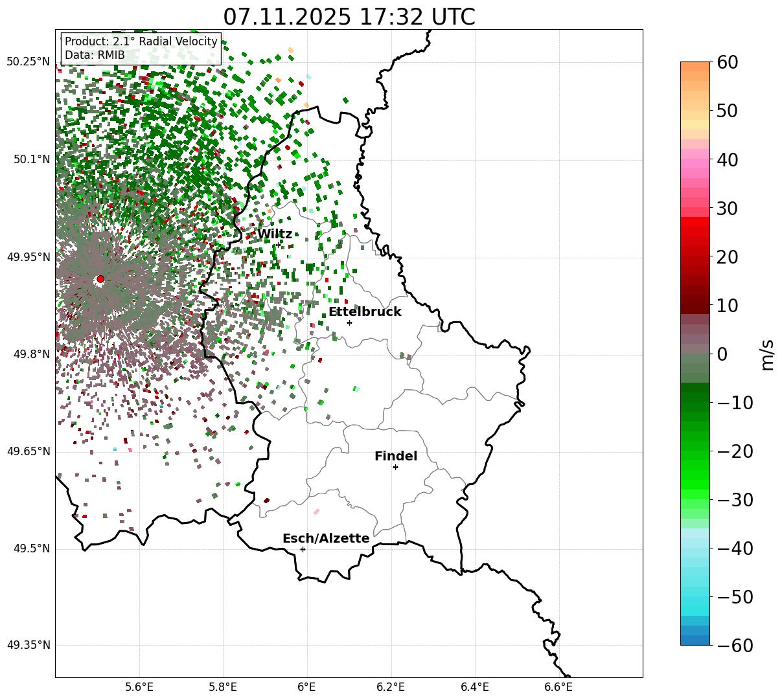The height and width of the screenshot is (700, 782).
Task: Click the colorbar −20 tick label
Action: 735,451
